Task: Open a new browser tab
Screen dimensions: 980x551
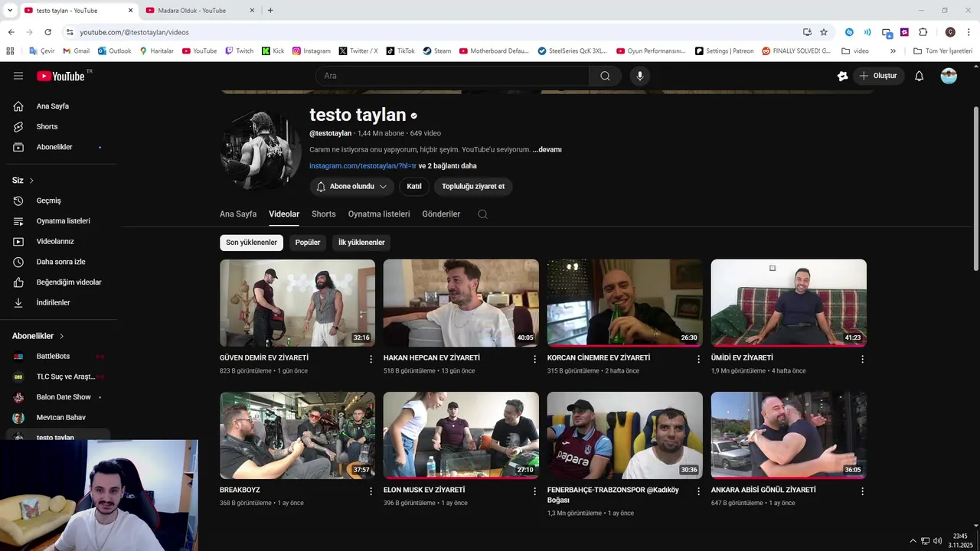Action: coord(270,11)
